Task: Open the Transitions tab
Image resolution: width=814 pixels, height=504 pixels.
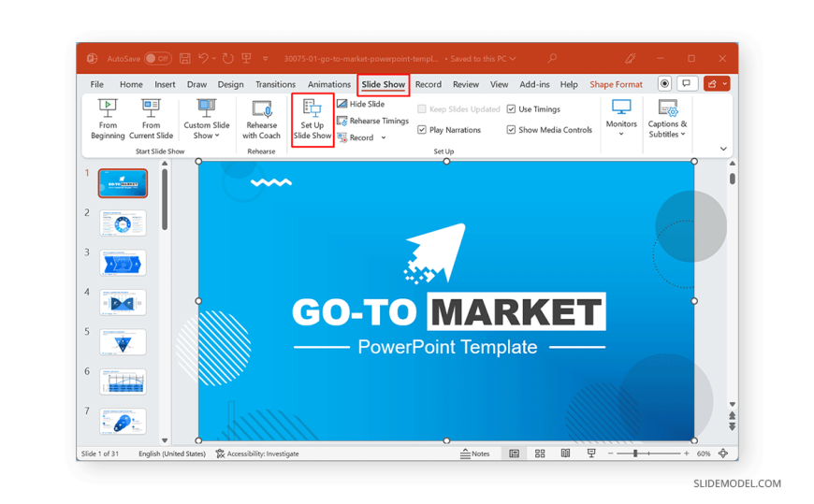Action: 275,84
